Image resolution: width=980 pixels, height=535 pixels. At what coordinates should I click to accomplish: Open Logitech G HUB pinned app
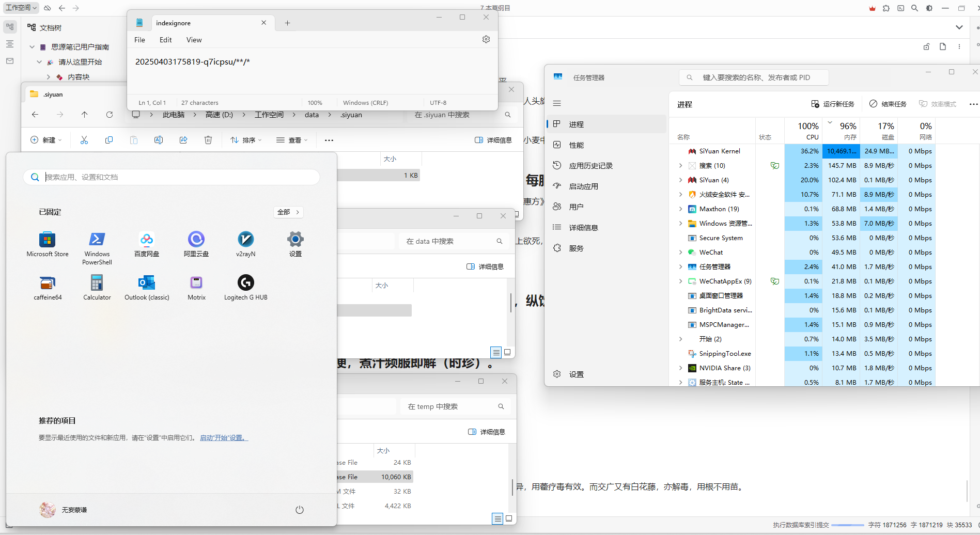tap(246, 288)
